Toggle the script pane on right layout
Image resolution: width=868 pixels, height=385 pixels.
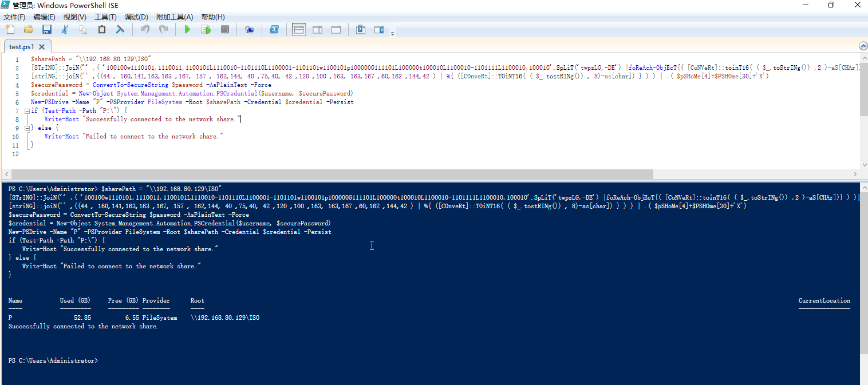pos(317,29)
